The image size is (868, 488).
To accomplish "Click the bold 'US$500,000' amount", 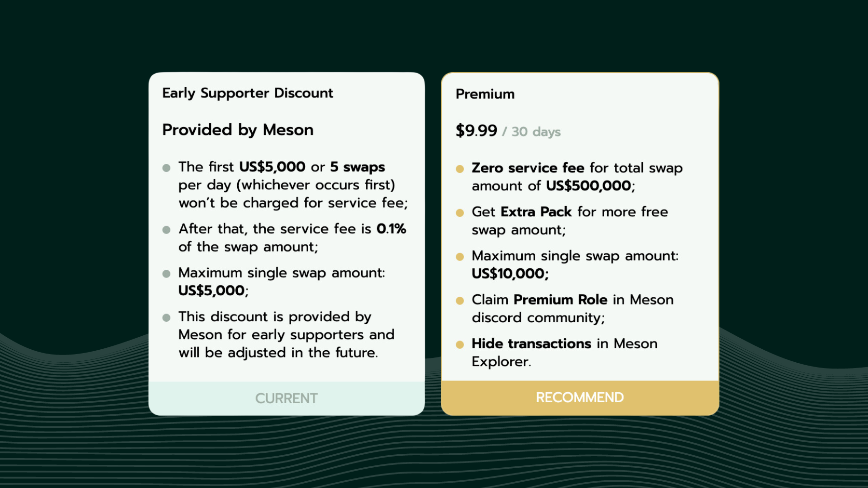I will 588,186.
